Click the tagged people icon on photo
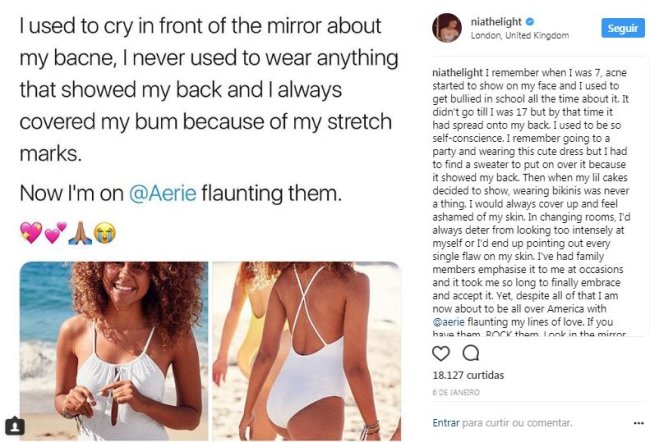 pyautogui.click(x=15, y=426)
